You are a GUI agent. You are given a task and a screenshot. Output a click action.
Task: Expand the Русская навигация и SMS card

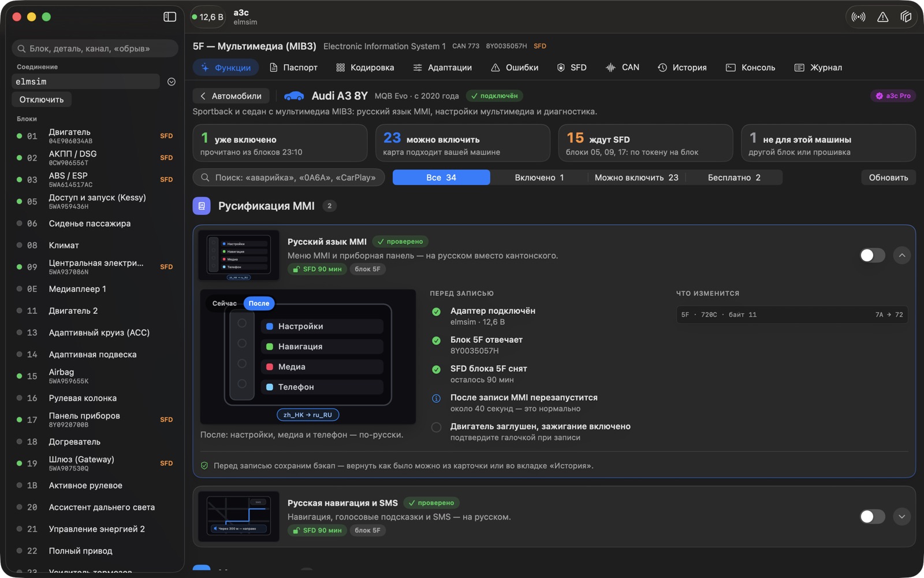902,517
